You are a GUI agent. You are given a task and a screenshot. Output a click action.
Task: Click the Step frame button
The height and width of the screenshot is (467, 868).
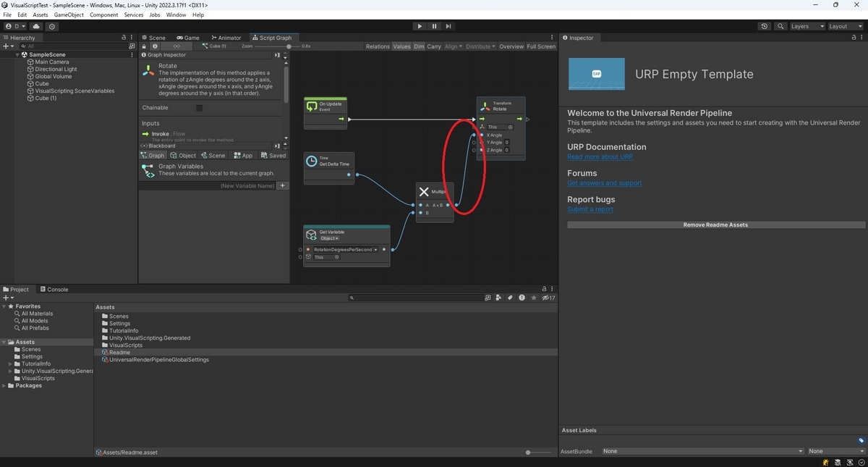(448, 26)
